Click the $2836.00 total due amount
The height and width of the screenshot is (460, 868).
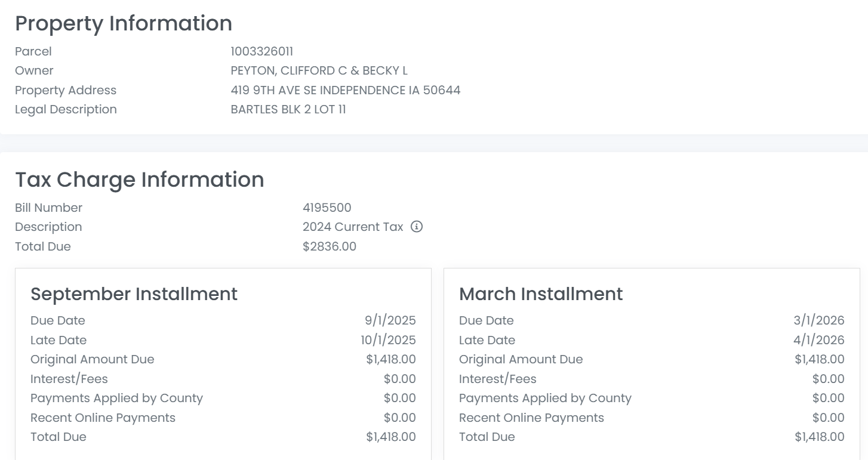(x=329, y=246)
